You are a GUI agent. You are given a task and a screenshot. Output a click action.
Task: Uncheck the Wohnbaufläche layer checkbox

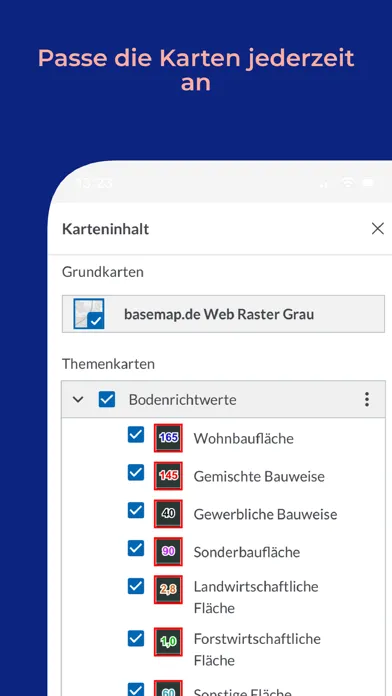point(136,435)
